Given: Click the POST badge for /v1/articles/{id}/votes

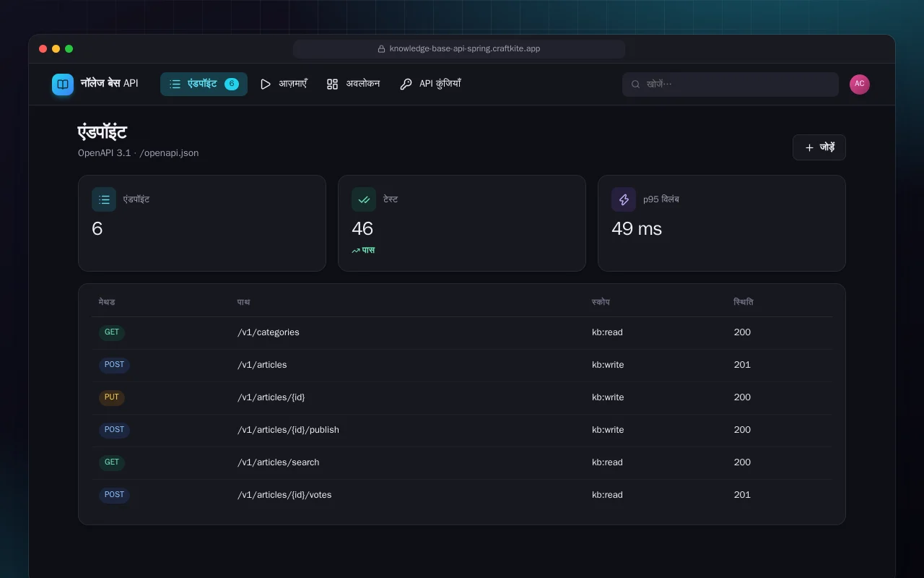Looking at the screenshot, I should [x=114, y=496].
